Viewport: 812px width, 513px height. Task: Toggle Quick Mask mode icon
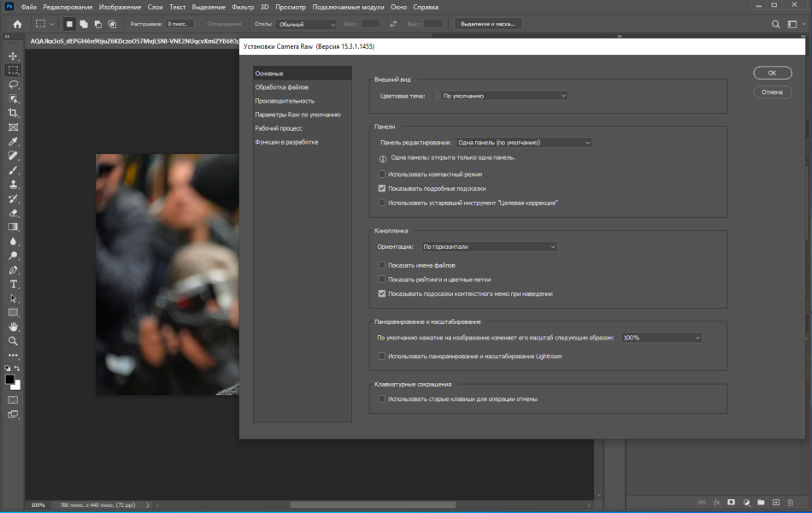click(x=14, y=400)
